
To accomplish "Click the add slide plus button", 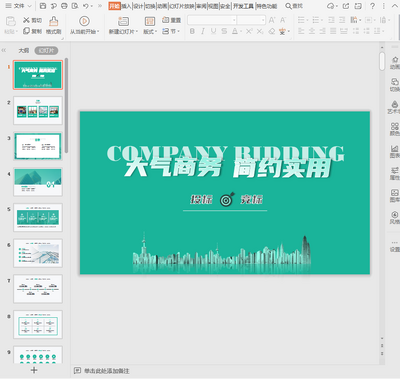I will (x=34, y=370).
